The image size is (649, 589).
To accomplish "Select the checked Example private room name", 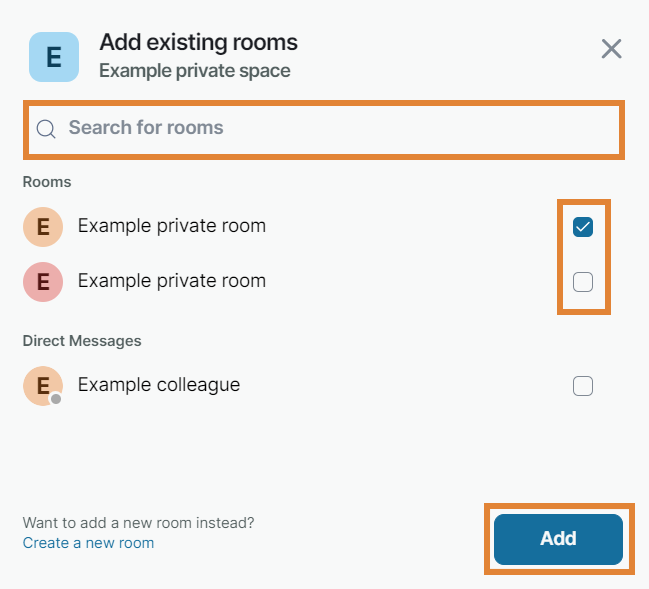I will [x=172, y=226].
